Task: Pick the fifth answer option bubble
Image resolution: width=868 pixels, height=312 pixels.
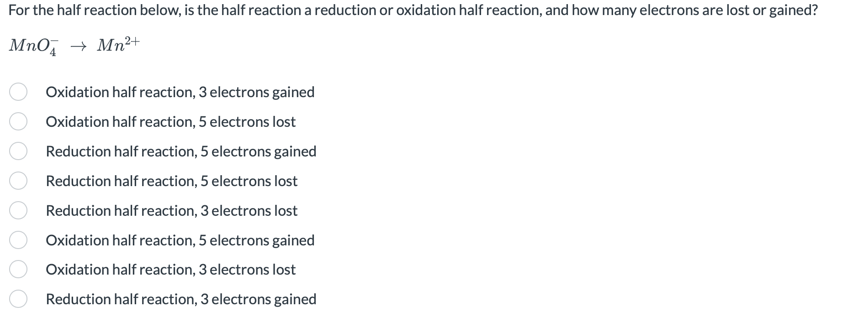Action: 18,211
